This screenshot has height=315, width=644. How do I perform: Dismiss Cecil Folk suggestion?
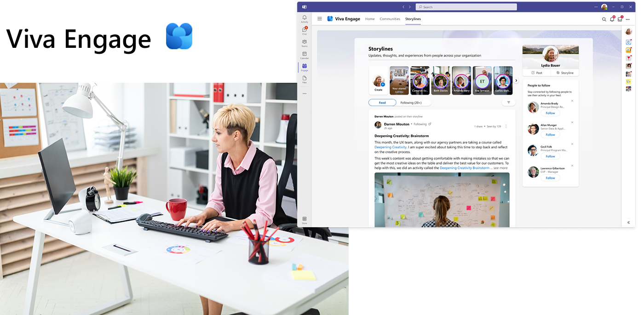pyautogui.click(x=572, y=144)
